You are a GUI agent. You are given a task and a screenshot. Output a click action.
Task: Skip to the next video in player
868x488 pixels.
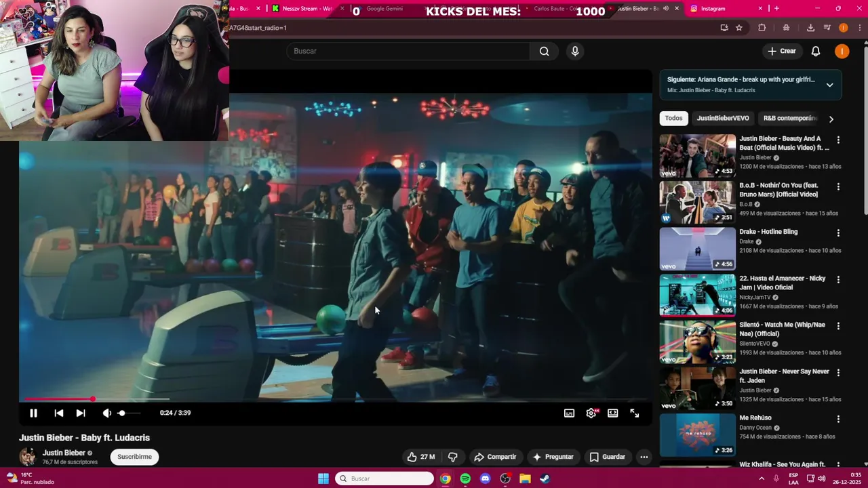pos(81,413)
